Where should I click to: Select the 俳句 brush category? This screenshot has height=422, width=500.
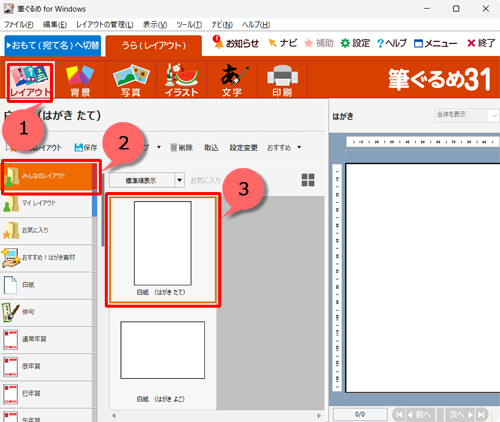[47, 312]
